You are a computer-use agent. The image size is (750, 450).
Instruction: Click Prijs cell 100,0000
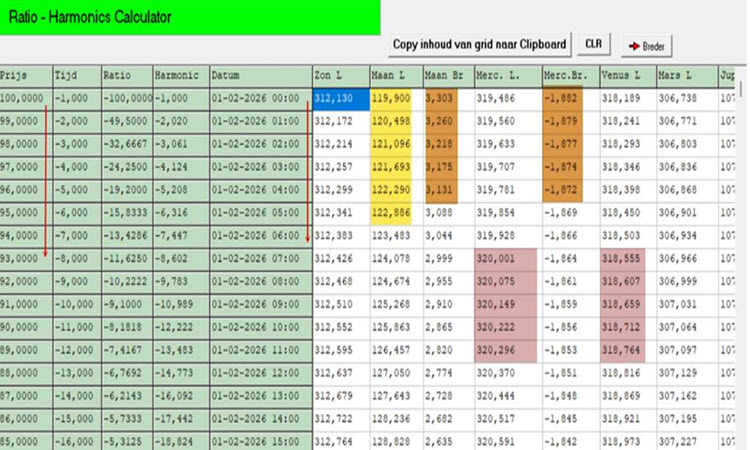26,99
